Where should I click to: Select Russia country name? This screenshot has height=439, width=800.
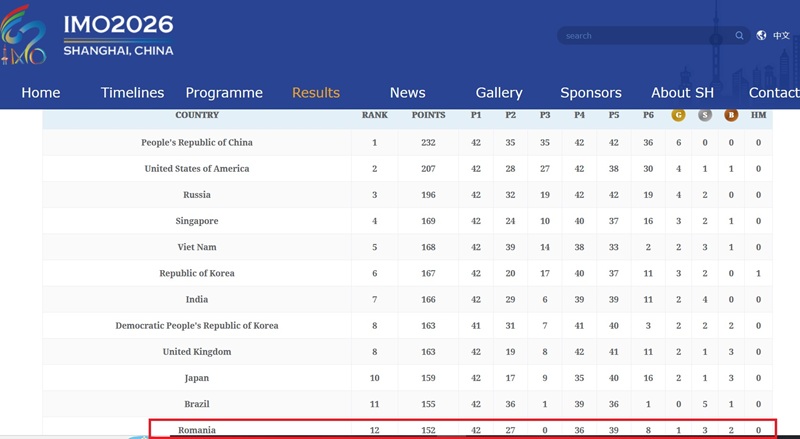197,194
